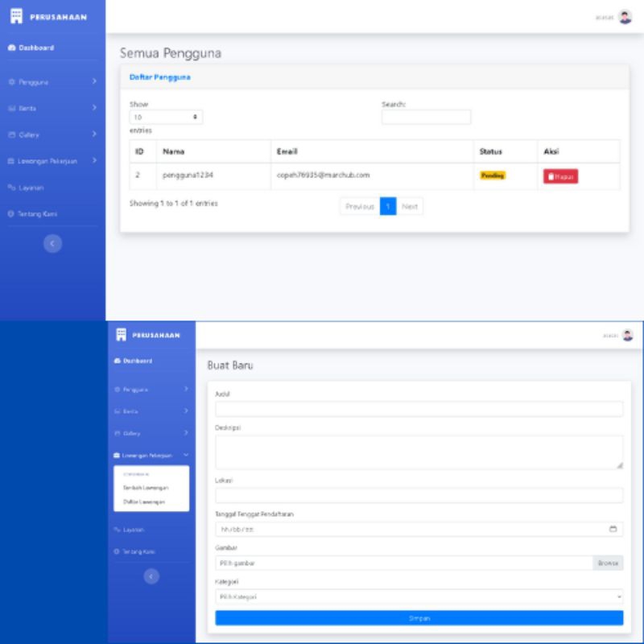Sort table by the Nama column header
This screenshot has width=644, height=644.
click(x=213, y=151)
